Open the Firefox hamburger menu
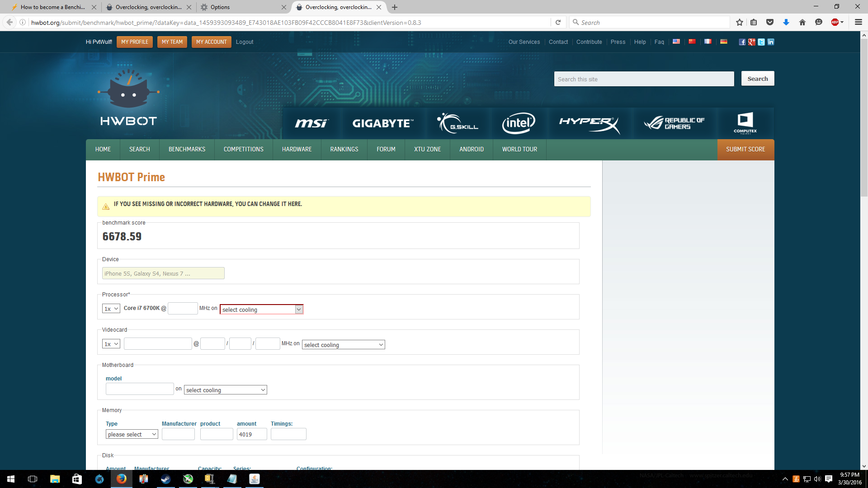Screen dimensions: 868x488 (x=859, y=22)
